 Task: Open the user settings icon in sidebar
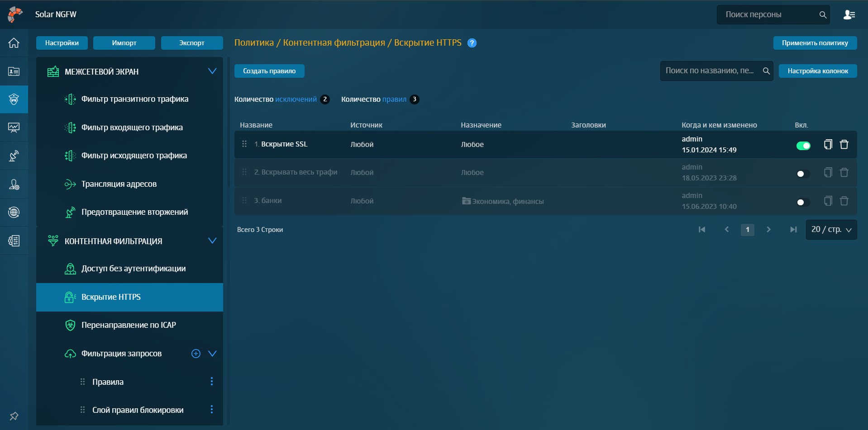coord(14,184)
